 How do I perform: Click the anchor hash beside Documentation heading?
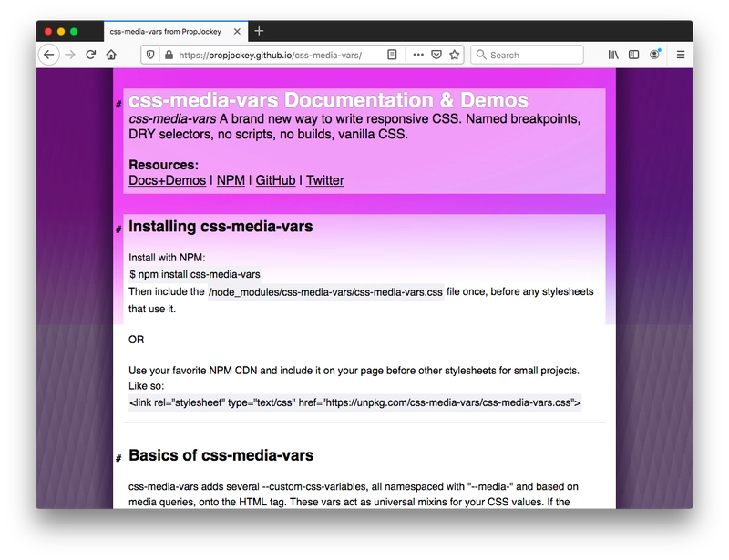click(x=118, y=104)
